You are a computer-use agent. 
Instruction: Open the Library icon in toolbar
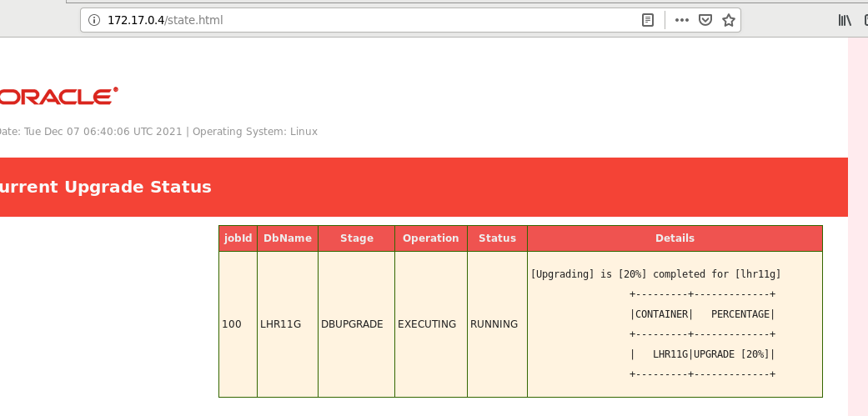click(x=845, y=21)
